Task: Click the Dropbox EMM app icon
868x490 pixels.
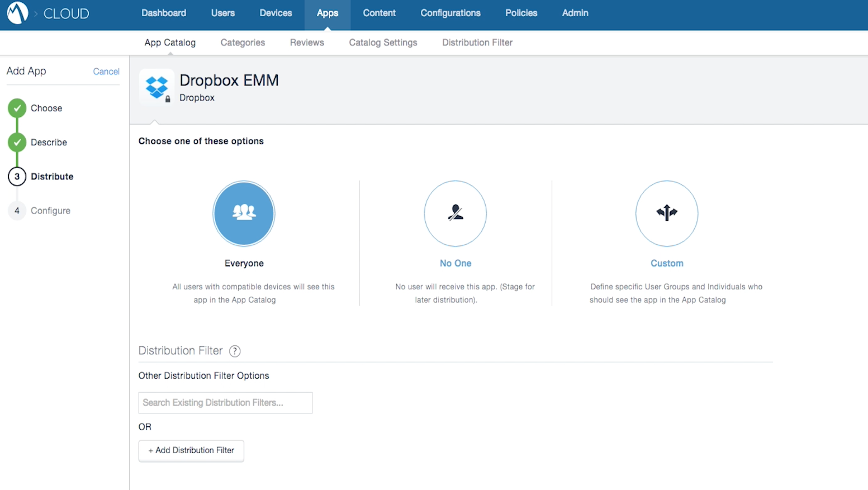Action: pyautogui.click(x=156, y=87)
